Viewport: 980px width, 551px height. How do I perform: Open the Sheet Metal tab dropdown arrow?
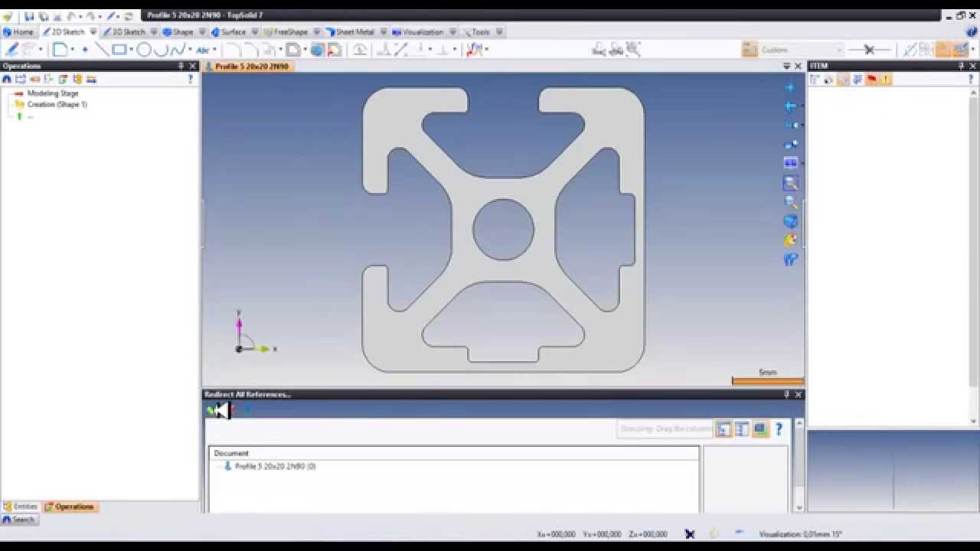(383, 32)
